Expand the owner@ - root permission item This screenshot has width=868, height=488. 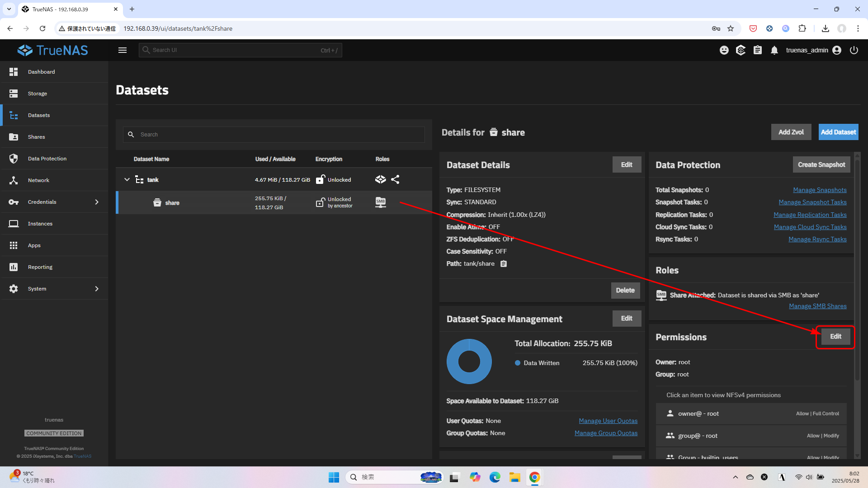751,414
